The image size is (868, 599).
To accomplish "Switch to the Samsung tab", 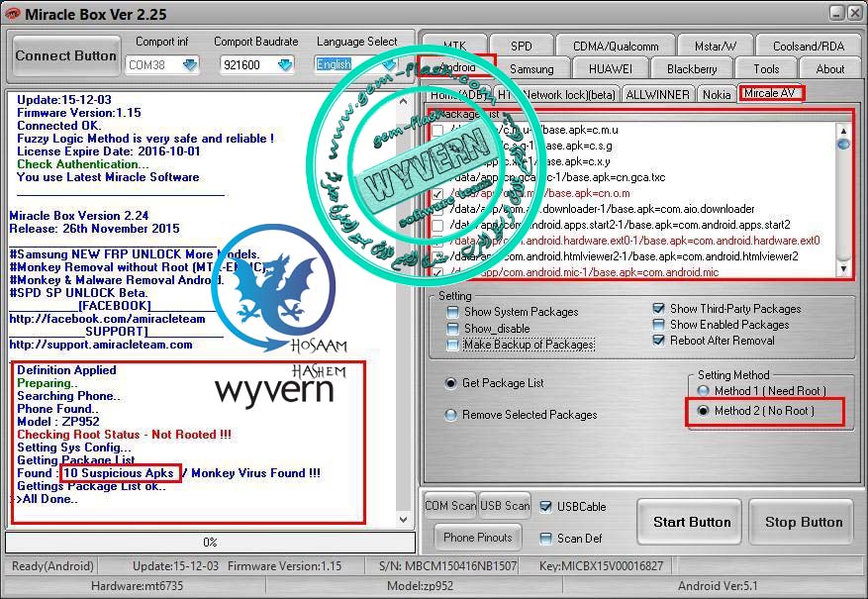I will pos(531,68).
